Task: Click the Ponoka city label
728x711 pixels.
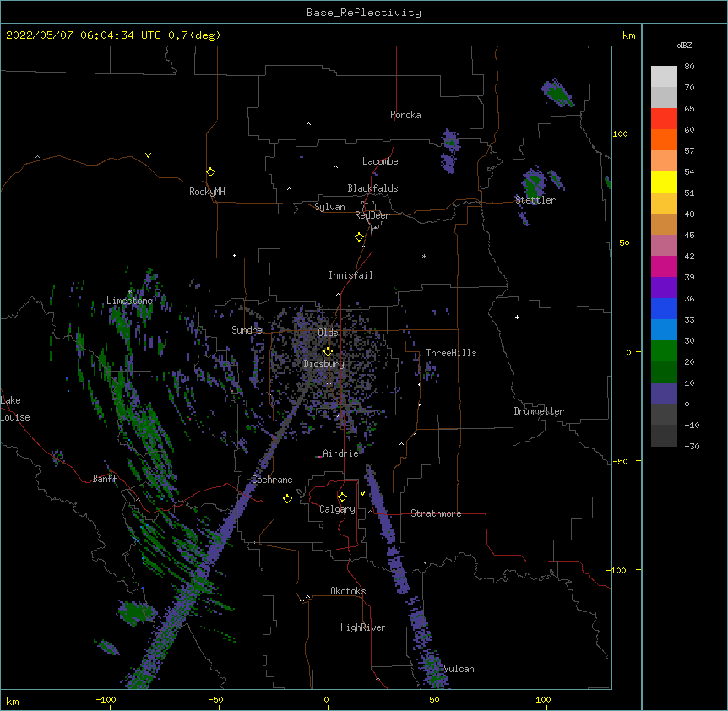Action: [405, 115]
